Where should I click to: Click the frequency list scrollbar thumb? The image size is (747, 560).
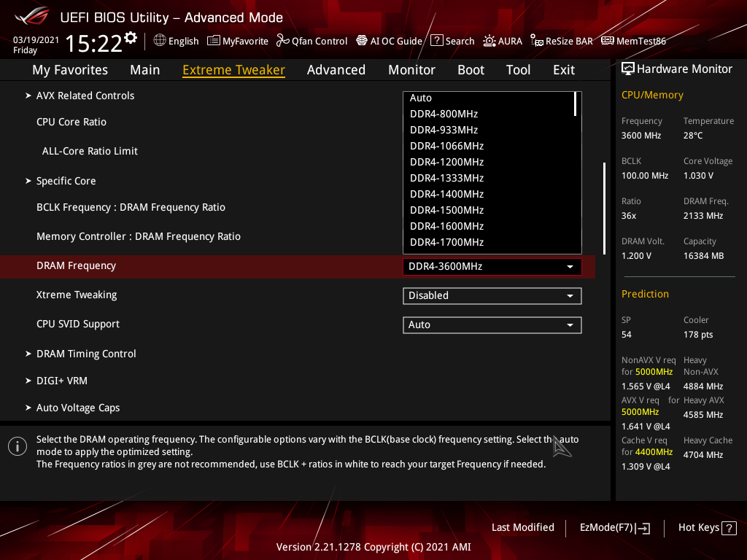576,104
